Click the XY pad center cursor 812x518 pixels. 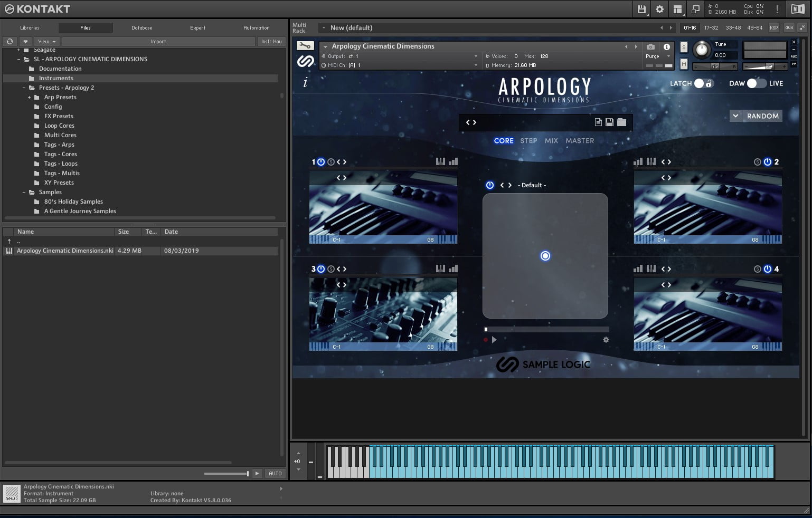pos(545,256)
